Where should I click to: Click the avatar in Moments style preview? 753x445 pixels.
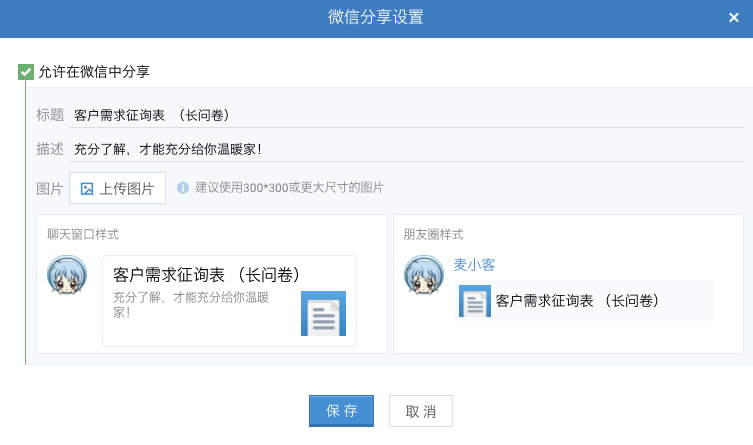pos(424,275)
